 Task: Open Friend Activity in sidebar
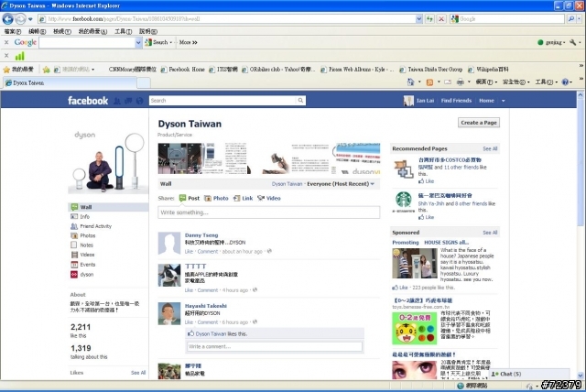pyautogui.click(x=95, y=226)
